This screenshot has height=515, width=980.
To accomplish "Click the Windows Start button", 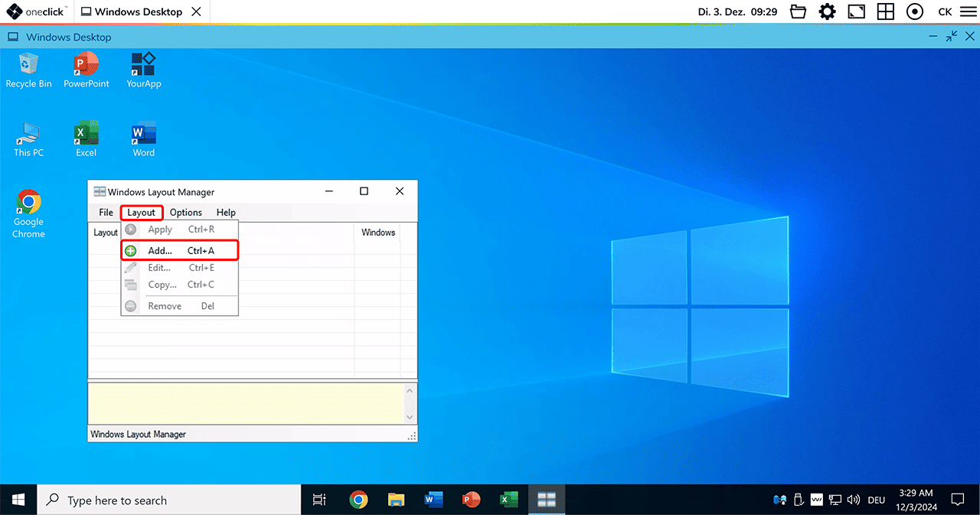I will pyautogui.click(x=18, y=500).
